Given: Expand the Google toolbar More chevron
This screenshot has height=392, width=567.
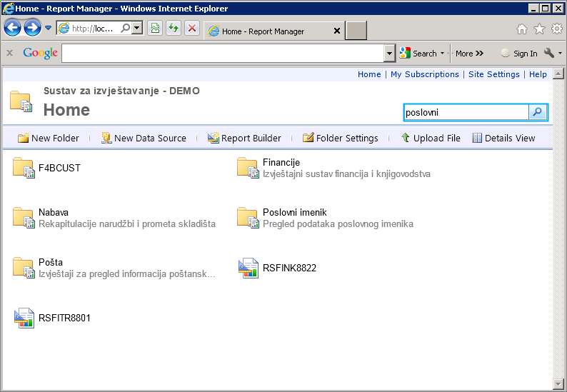Looking at the screenshot, I should (469, 54).
